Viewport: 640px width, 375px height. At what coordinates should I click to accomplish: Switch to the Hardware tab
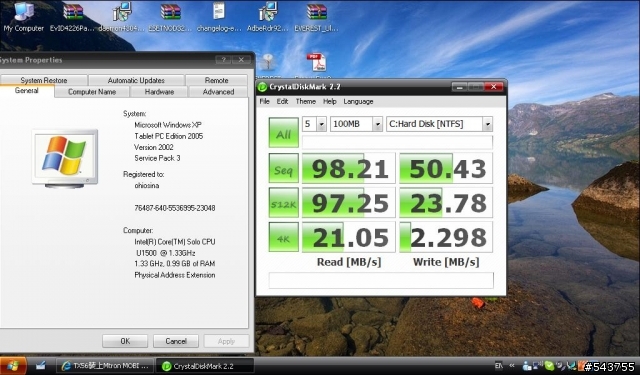159,92
